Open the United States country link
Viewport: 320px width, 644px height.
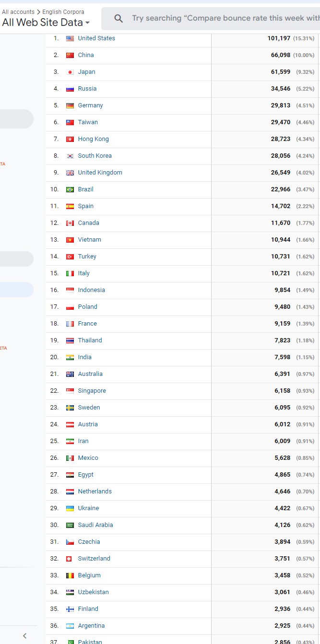96,38
